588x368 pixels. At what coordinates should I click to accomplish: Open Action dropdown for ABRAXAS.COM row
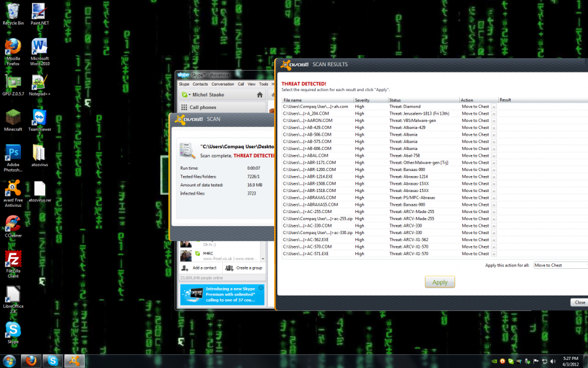(494, 198)
